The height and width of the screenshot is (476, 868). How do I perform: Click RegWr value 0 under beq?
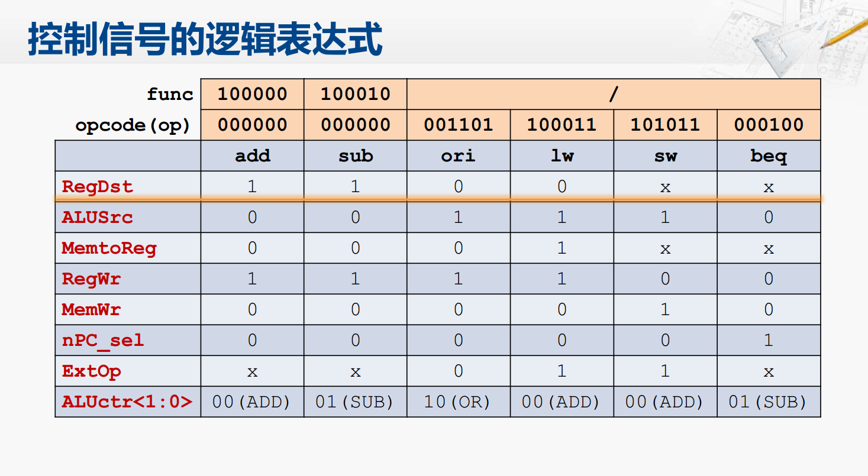click(769, 279)
